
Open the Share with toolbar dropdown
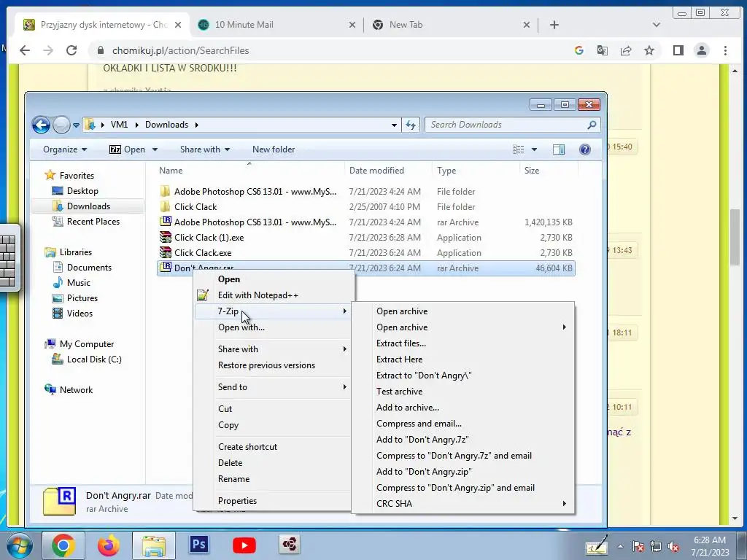pos(205,149)
